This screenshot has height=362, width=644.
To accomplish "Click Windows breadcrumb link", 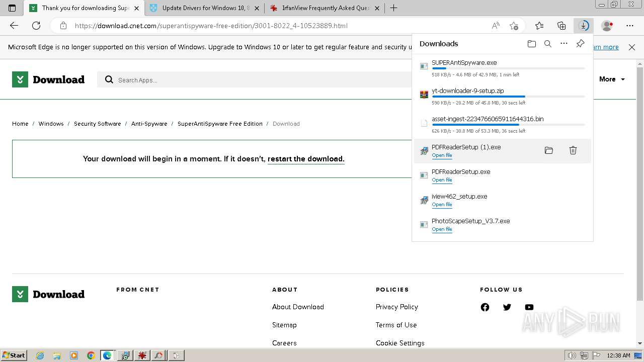I will coord(51,124).
